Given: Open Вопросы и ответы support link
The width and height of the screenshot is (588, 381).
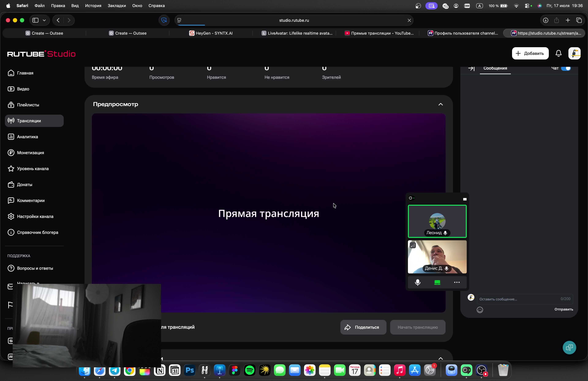Looking at the screenshot, I should coord(34,268).
